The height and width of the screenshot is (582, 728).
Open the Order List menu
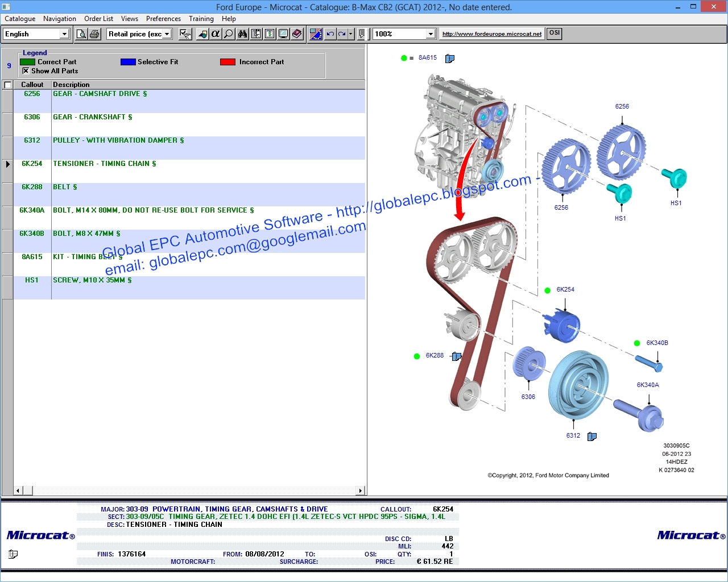click(x=98, y=19)
